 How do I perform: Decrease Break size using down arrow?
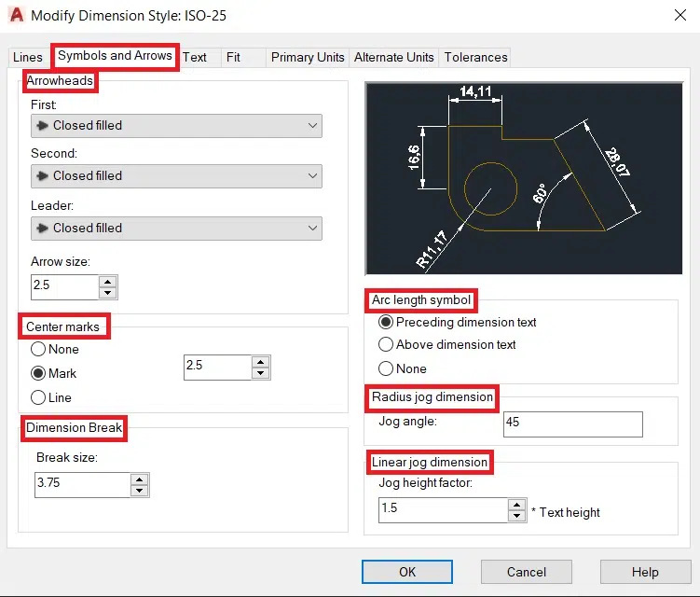tap(140, 491)
